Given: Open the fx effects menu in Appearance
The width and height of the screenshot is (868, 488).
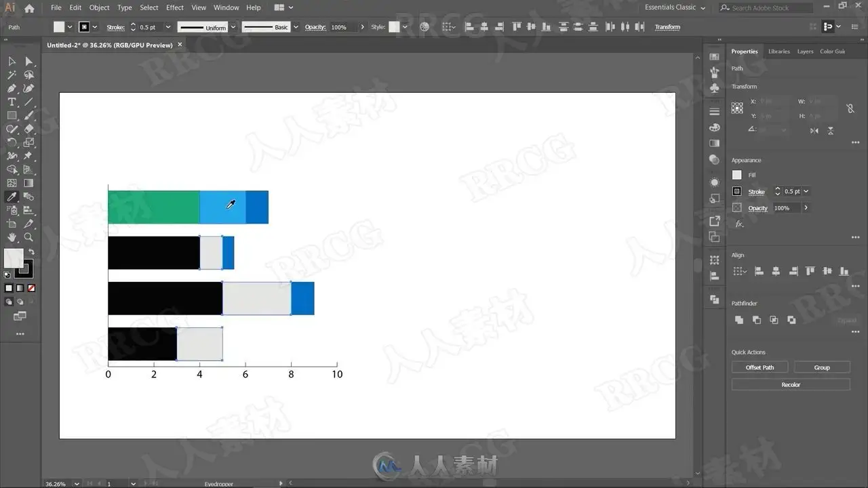Looking at the screenshot, I should tap(739, 224).
